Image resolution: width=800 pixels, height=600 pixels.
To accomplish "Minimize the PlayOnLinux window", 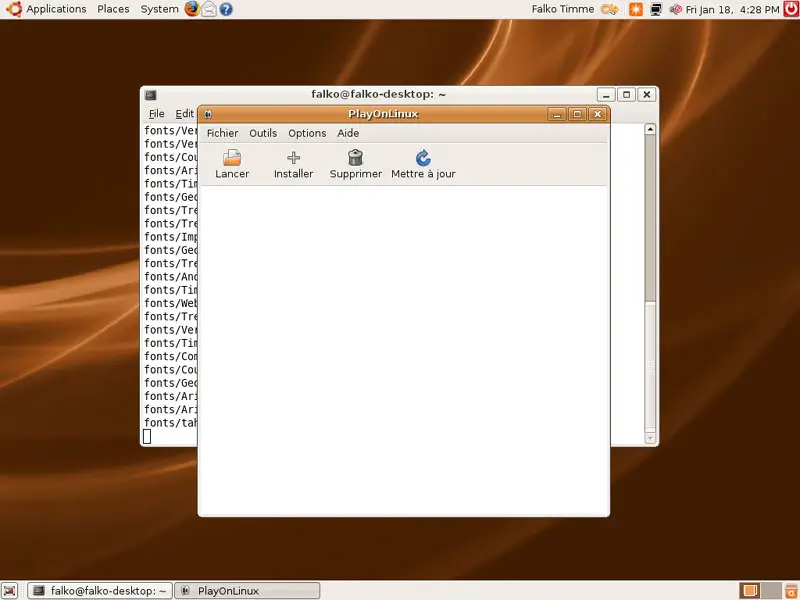I will coord(557,114).
